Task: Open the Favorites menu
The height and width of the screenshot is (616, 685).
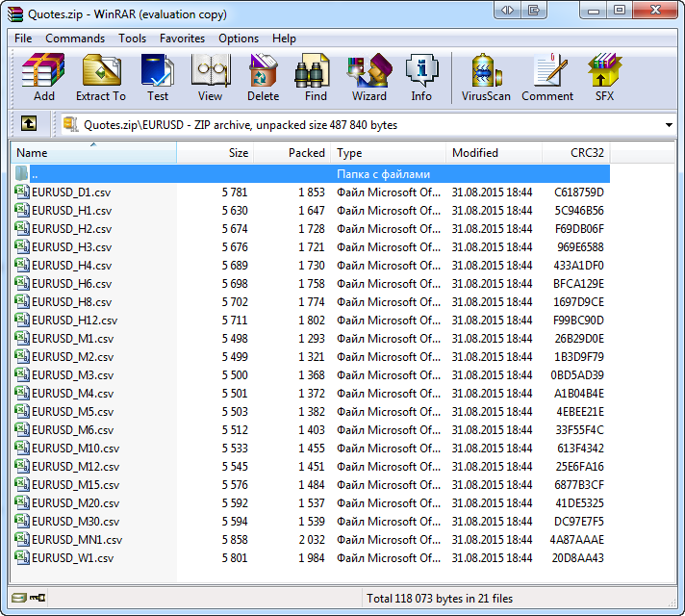Action: (x=182, y=38)
